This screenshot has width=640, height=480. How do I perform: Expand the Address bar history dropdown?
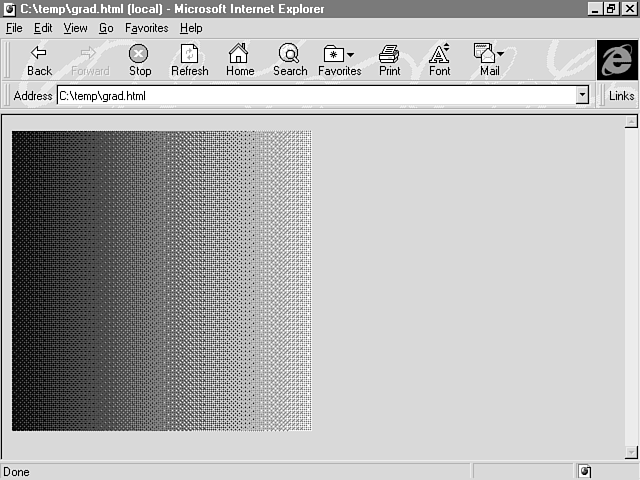[x=582, y=96]
